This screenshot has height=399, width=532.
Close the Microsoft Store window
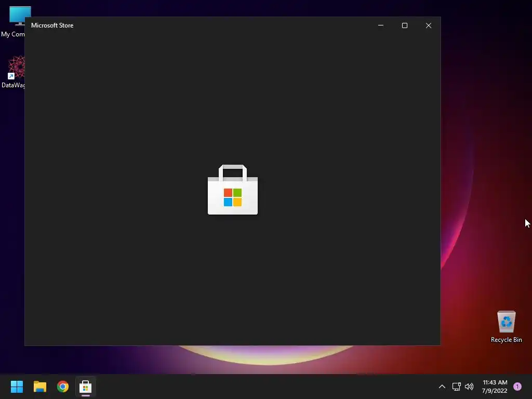tap(429, 25)
